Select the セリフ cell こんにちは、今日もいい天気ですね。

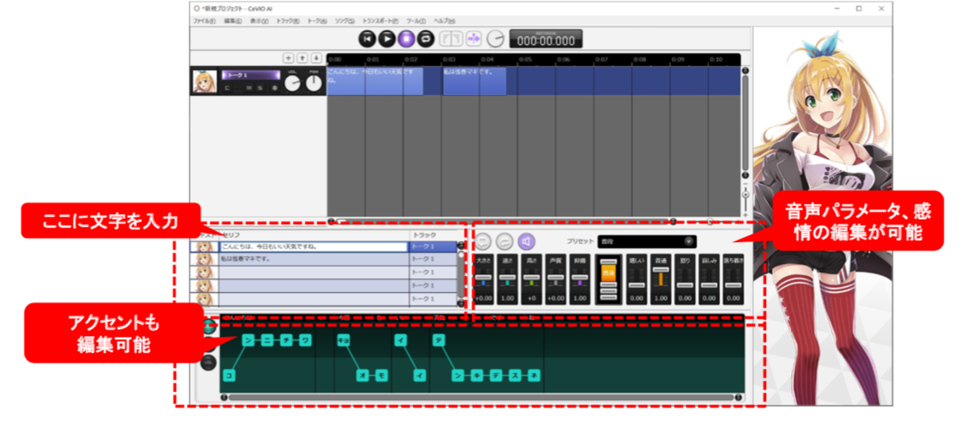click(314, 246)
